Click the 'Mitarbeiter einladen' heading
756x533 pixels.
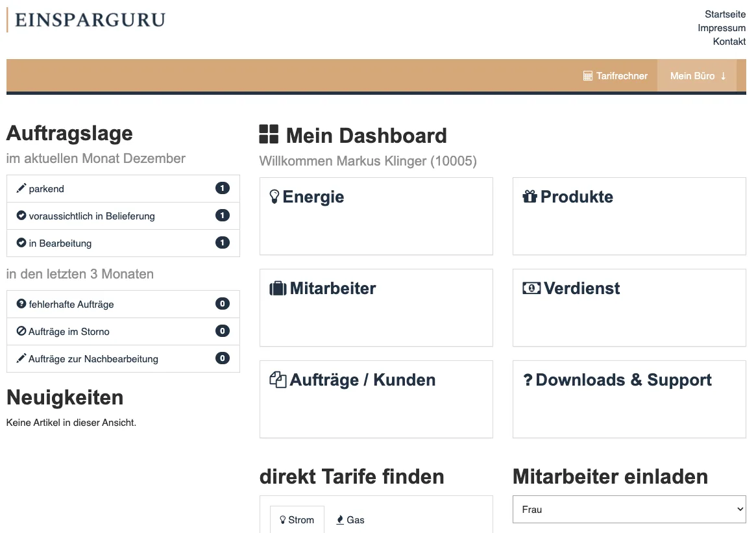610,477
